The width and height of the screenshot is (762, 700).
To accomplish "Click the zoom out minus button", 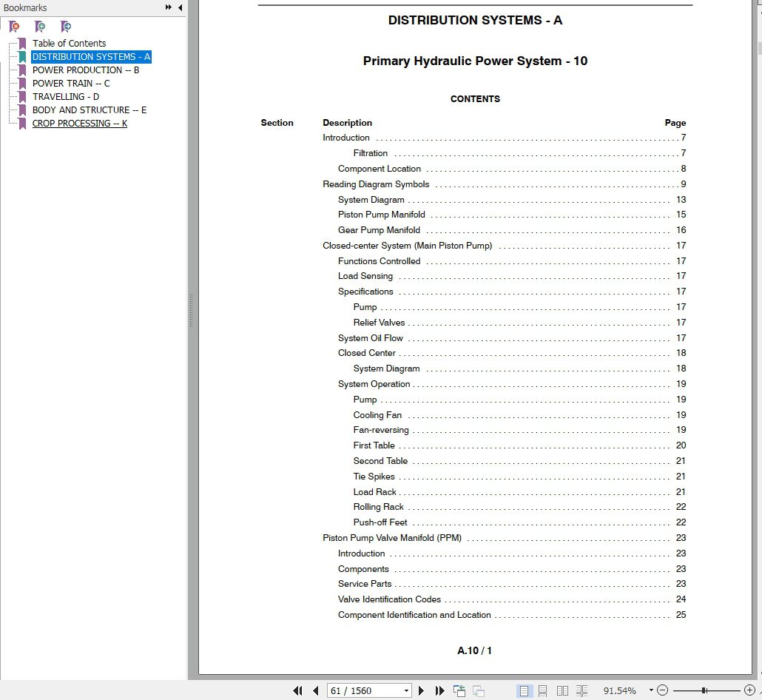I will [x=662, y=690].
